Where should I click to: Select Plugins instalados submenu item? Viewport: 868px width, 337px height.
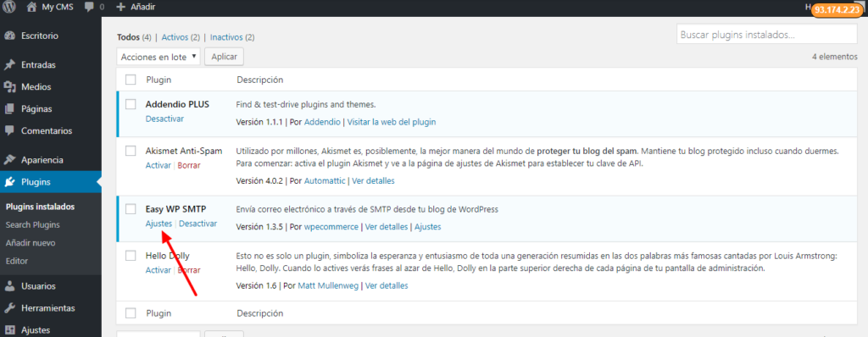click(x=40, y=207)
